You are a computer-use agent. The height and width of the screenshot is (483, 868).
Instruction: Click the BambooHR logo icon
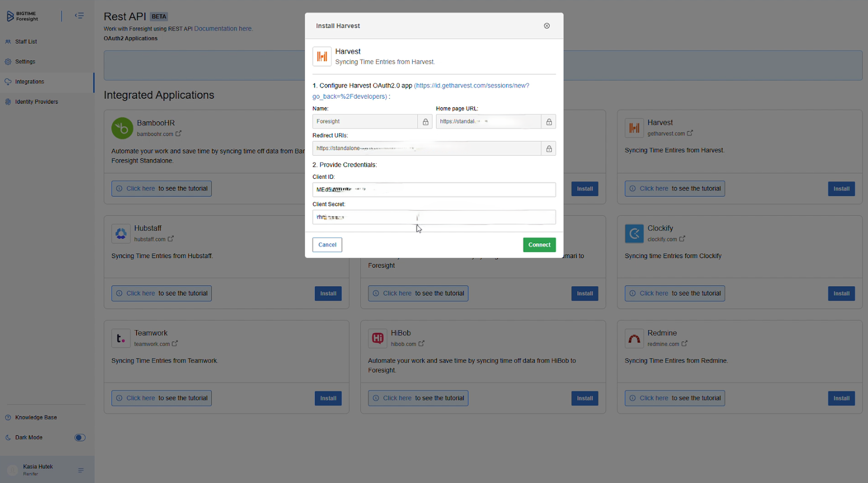click(x=122, y=128)
